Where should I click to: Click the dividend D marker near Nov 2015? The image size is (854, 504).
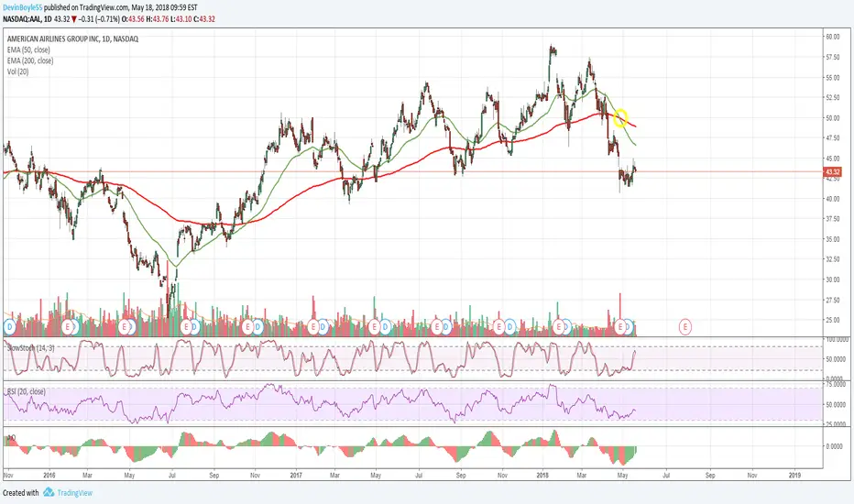click(x=8, y=327)
